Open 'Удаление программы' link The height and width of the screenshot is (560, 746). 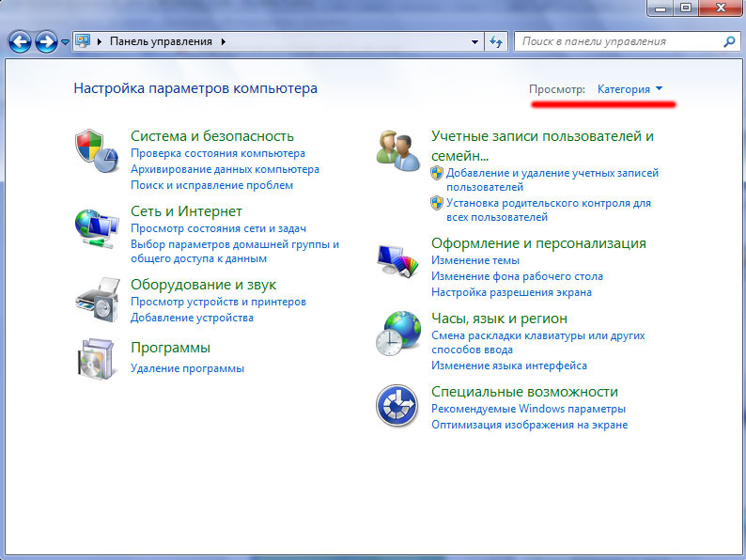(188, 368)
